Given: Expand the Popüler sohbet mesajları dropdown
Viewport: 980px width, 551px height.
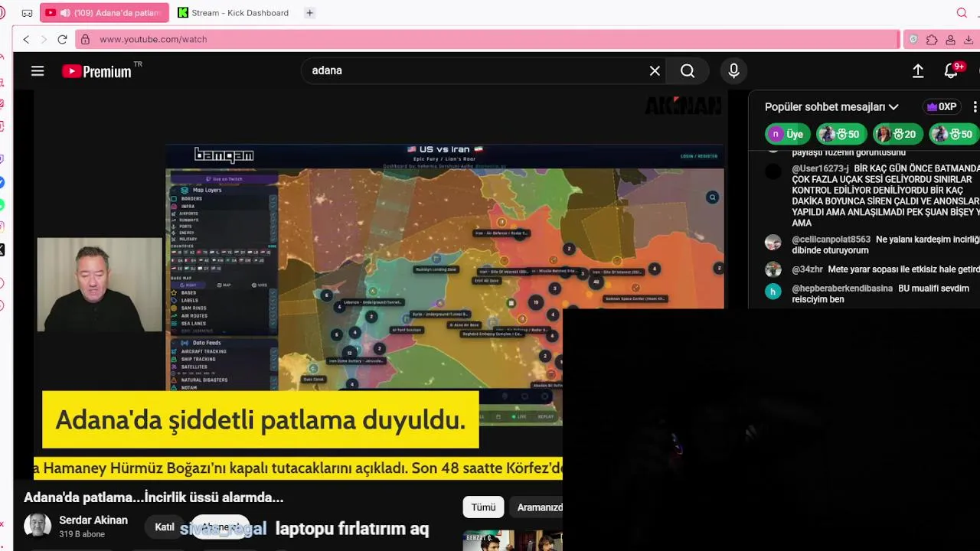Looking at the screenshot, I should tap(831, 107).
